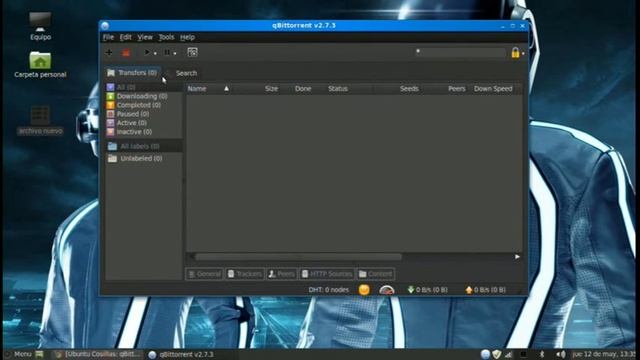Open the Content properties tab
Image resolution: width=640 pixels, height=360 pixels.
(x=376, y=274)
